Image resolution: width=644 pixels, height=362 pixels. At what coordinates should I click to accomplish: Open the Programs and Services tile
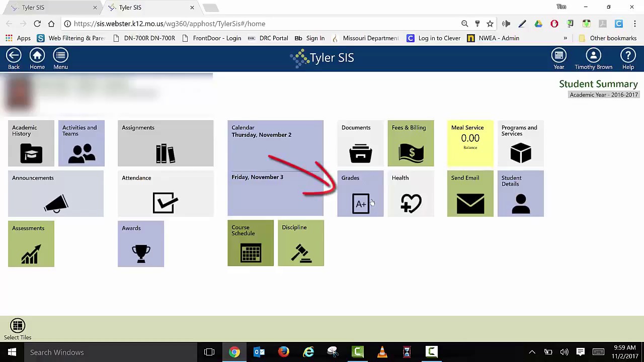[521, 143]
